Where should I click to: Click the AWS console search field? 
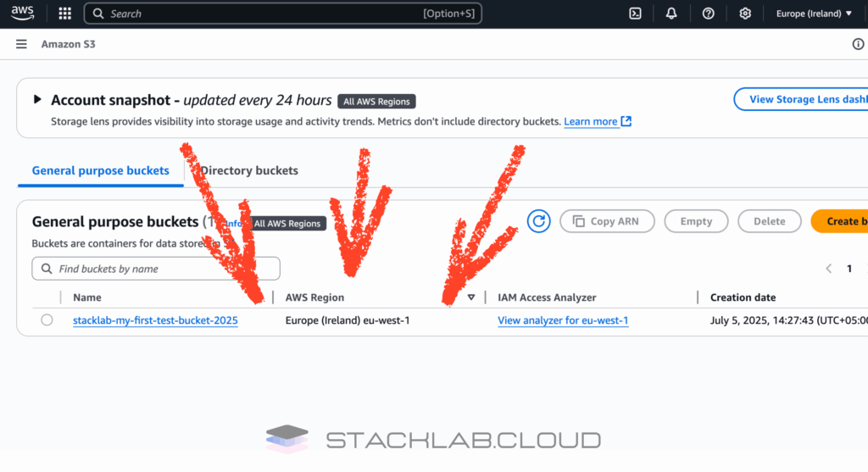283,14
